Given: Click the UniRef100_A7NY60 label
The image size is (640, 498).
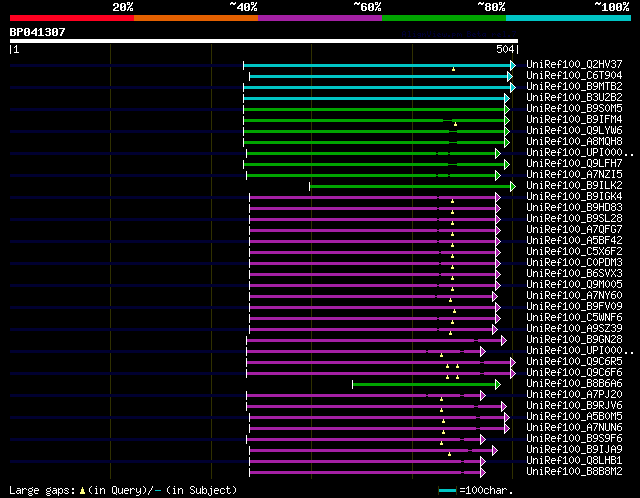Looking at the screenshot, I should click(574, 296).
